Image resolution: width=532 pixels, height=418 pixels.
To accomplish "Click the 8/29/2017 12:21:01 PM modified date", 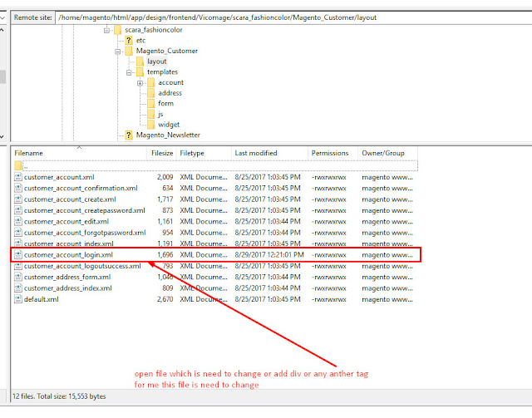I will click(269, 255).
